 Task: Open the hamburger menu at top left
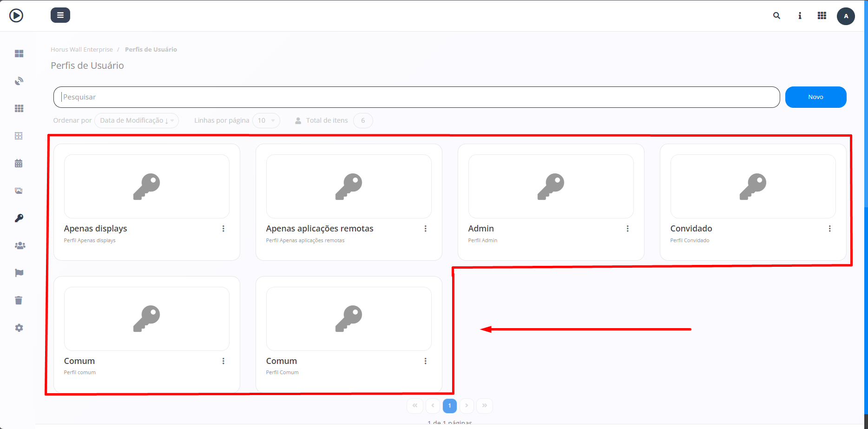click(60, 15)
